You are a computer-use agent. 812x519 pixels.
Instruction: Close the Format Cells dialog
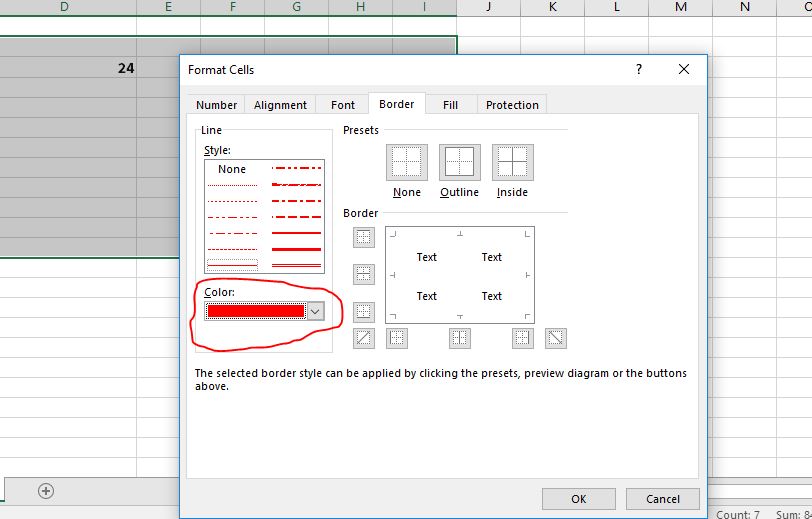pyautogui.click(x=684, y=69)
